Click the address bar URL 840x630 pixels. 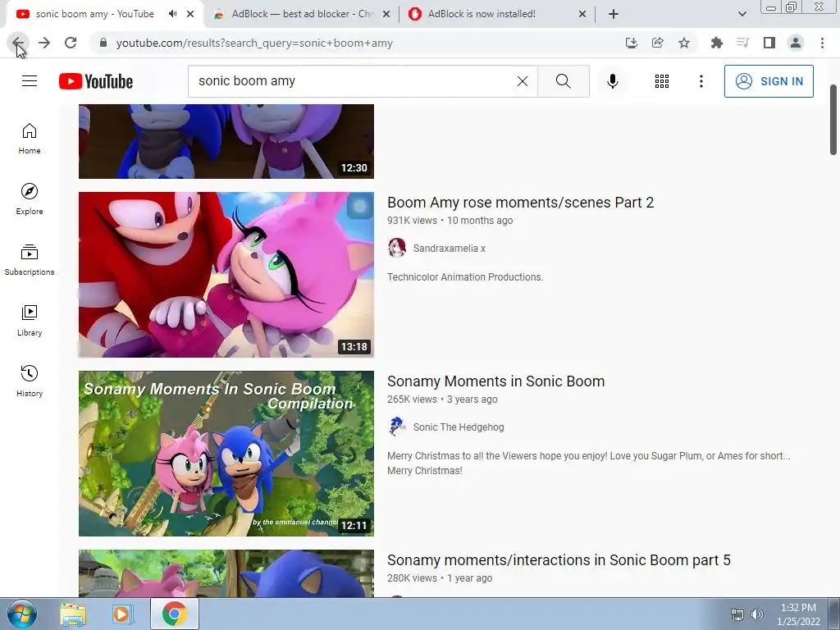coord(254,43)
